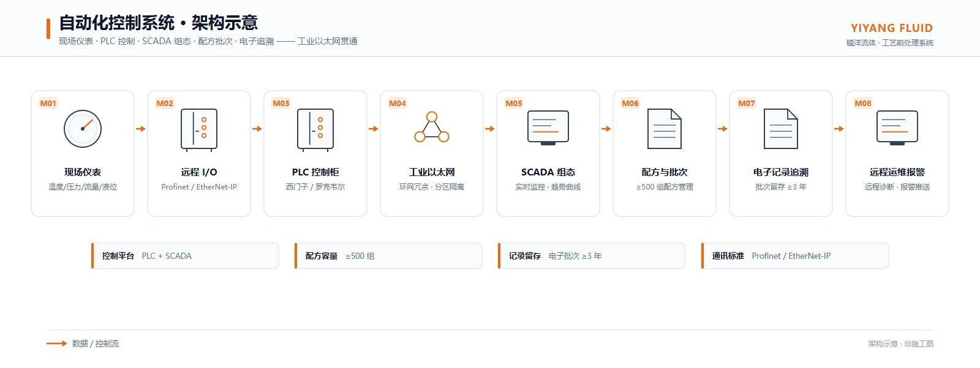Click the 配方容量 ≥500 组 summary box
980x368 pixels.
pyautogui.click(x=388, y=256)
